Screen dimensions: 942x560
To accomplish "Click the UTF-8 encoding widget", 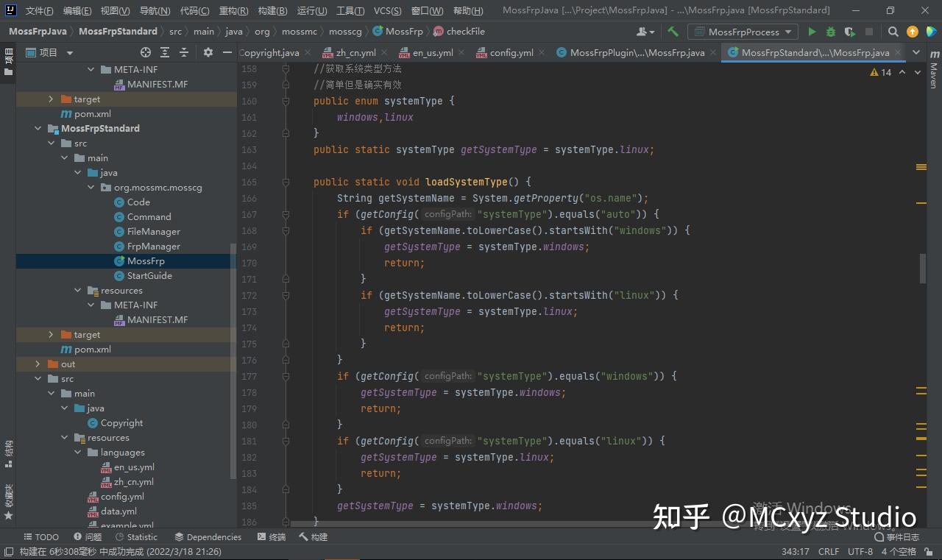I will tap(860, 551).
